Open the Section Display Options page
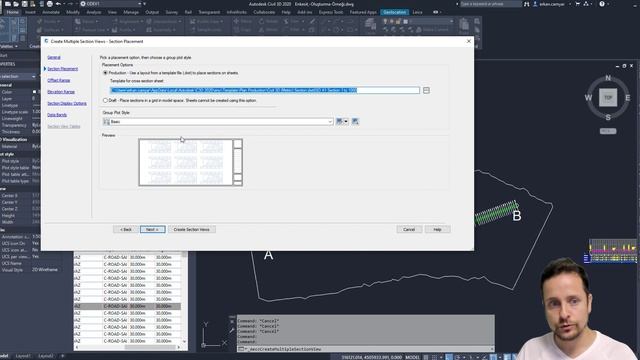The width and height of the screenshot is (640, 360). click(x=67, y=103)
